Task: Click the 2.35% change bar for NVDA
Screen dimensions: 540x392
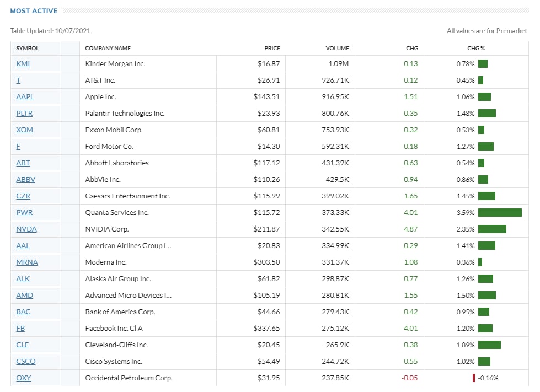Action: pyautogui.click(x=492, y=229)
